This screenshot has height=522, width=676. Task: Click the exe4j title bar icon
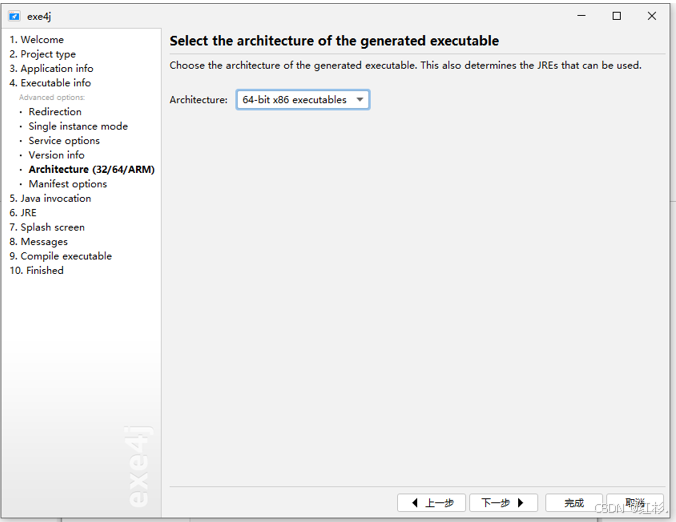pos(14,16)
